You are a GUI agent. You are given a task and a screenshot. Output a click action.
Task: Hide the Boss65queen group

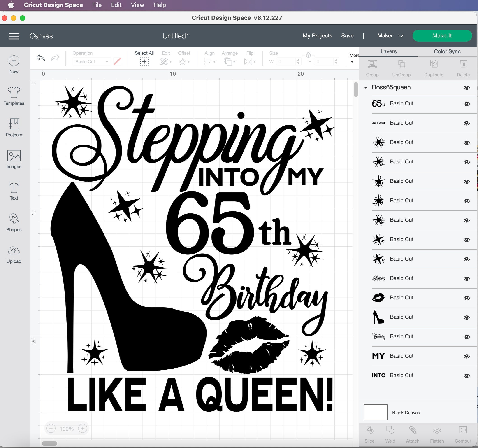467,88
